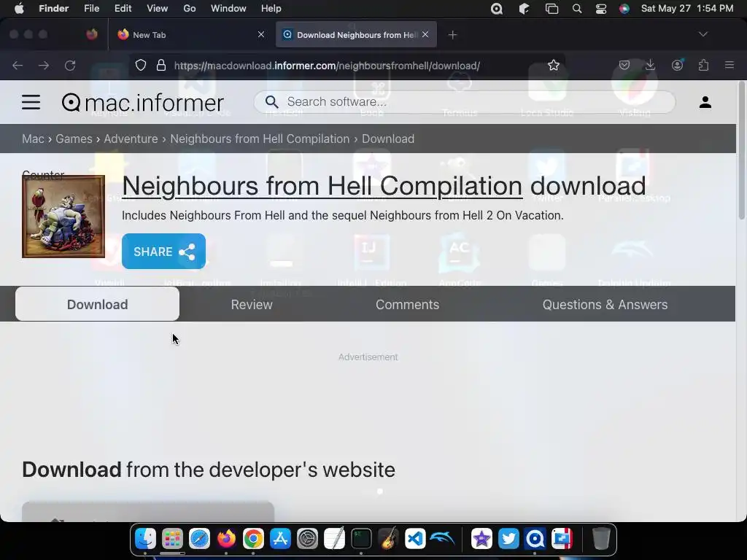Image resolution: width=747 pixels, height=560 pixels.
Task: Open Control Center in the menu bar
Action: click(601, 9)
